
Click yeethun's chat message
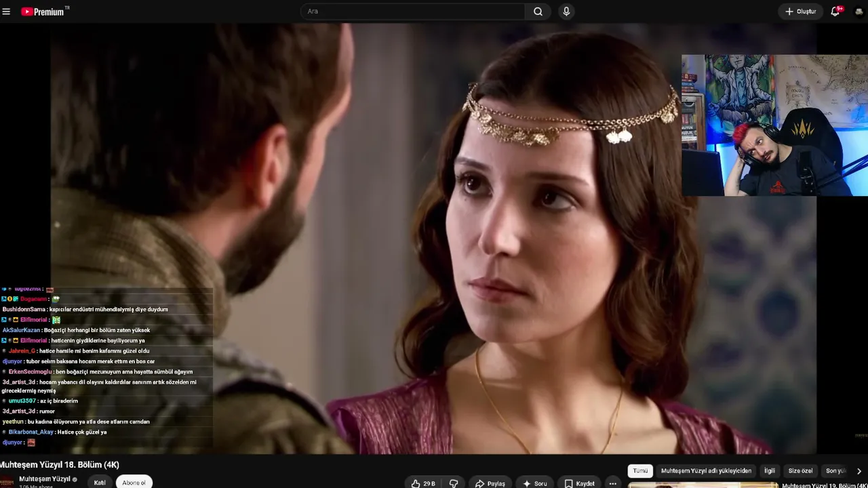tap(76, 422)
